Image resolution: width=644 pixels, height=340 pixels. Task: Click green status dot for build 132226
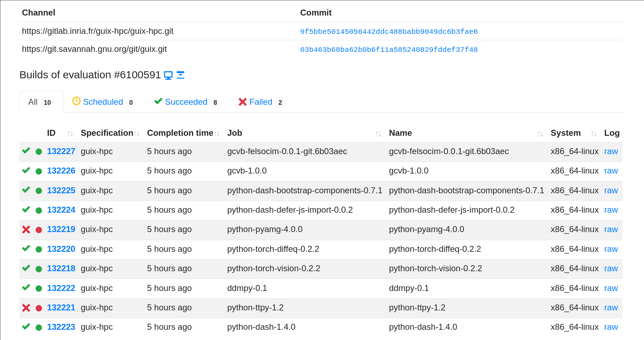[39, 171]
